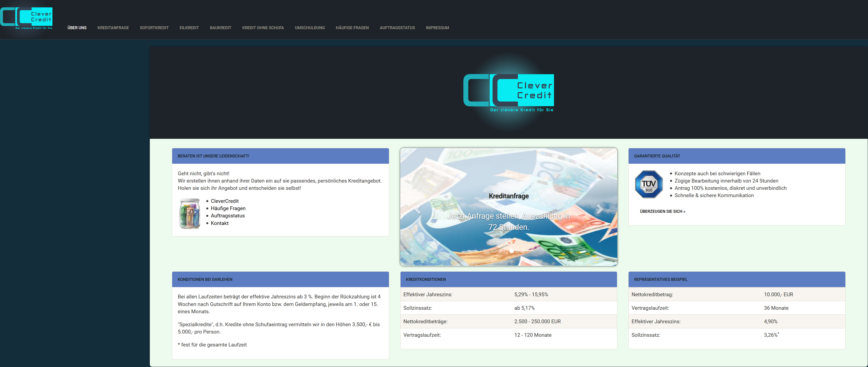The width and height of the screenshot is (868, 367).
Task: Click the Nettokreditbeträge label
Action: [x=425, y=321]
